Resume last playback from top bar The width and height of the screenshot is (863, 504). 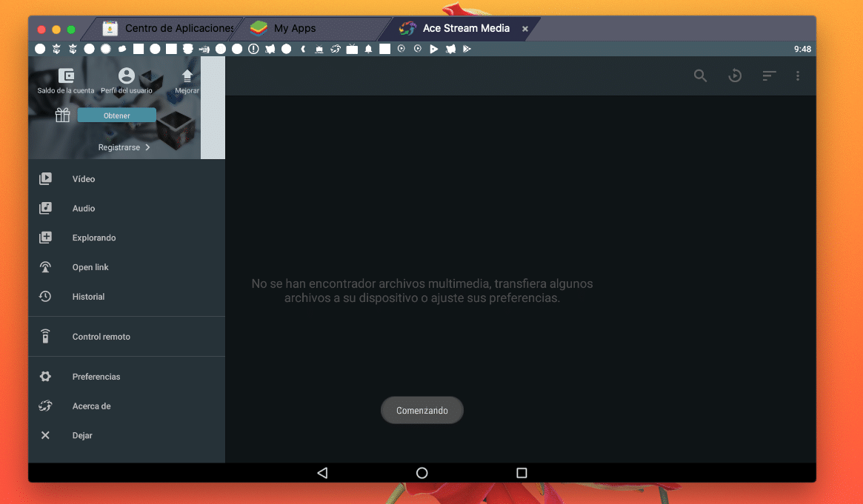(734, 75)
